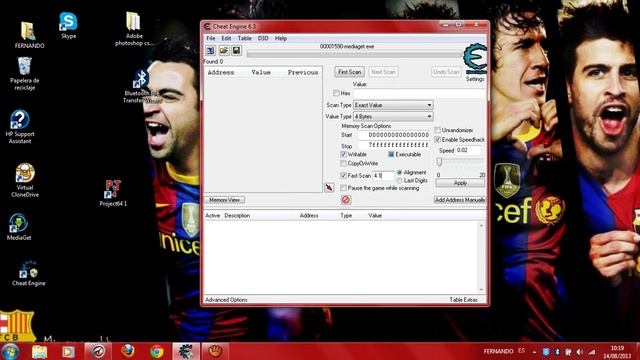Open the process list icon
Image resolution: width=640 pixels, height=360 pixels.
(x=211, y=51)
